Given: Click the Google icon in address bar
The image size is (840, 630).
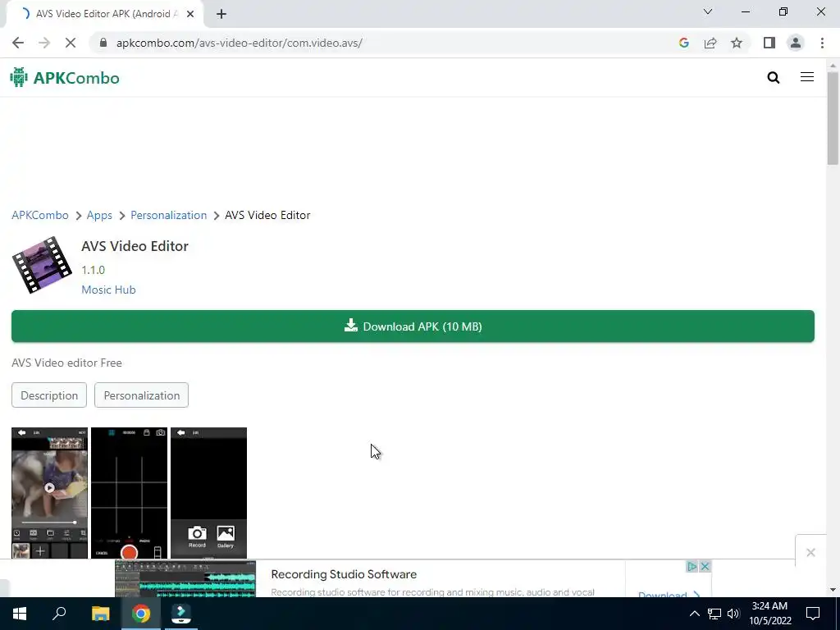Looking at the screenshot, I should click(683, 43).
